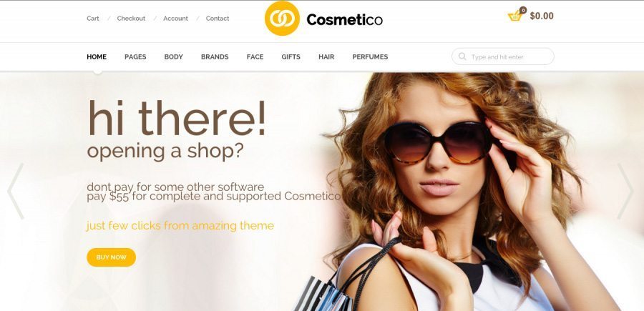Open the HOME menu item
Screen dimensions: 644x311
97,57
